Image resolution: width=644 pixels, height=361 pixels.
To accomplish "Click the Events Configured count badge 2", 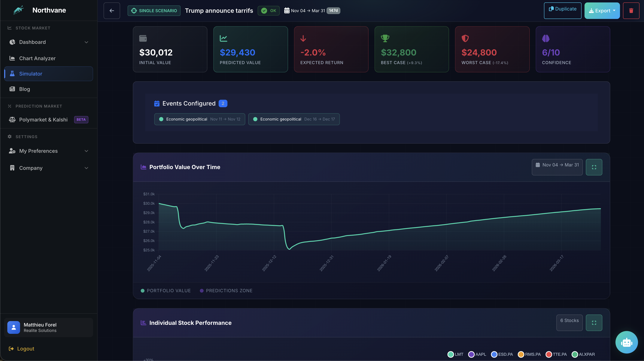I will tap(223, 103).
